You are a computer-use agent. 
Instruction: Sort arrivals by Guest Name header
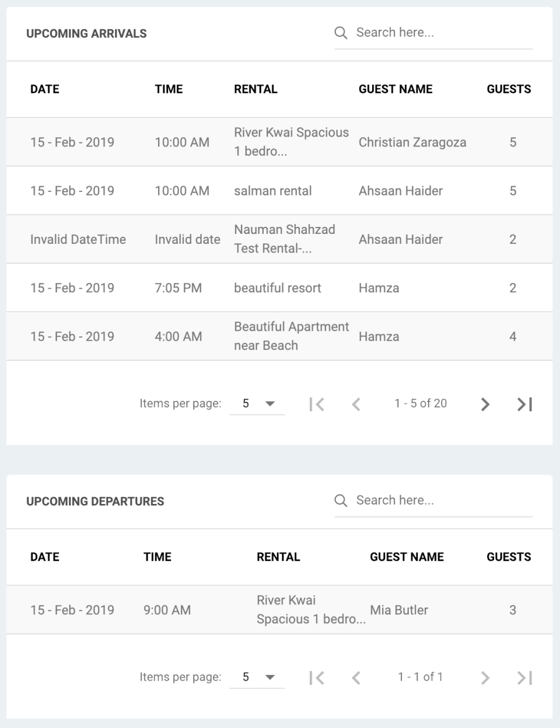[x=395, y=89]
